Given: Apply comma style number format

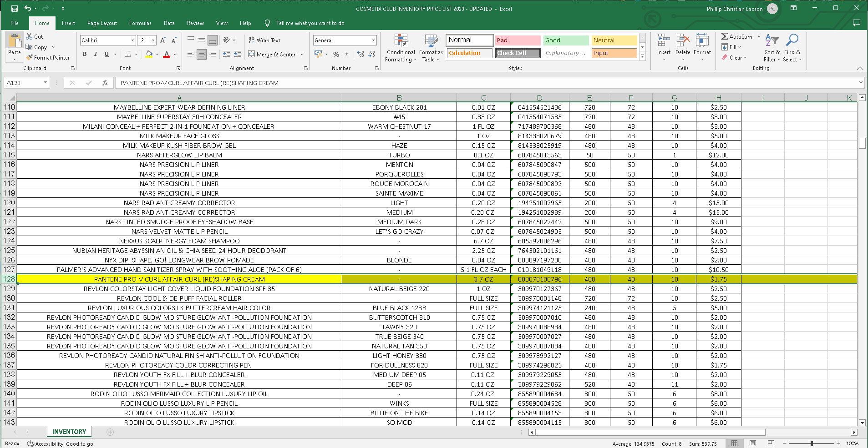Looking at the screenshot, I should click(x=347, y=54).
